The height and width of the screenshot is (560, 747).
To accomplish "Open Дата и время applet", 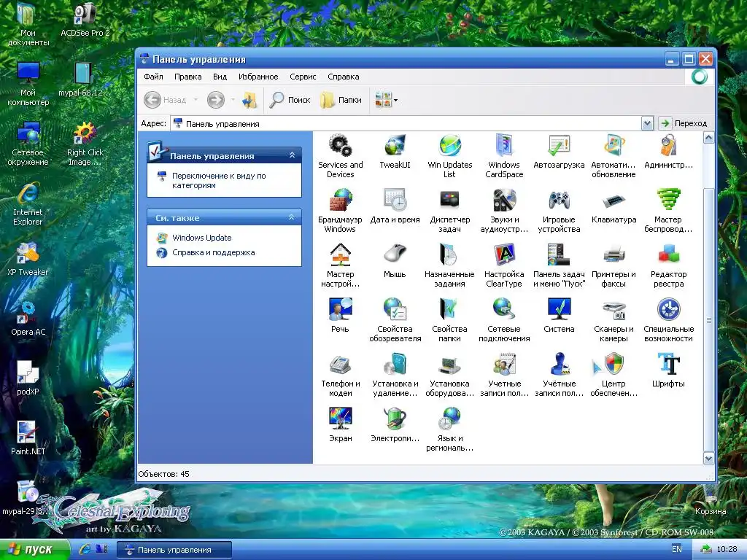I will click(x=395, y=206).
